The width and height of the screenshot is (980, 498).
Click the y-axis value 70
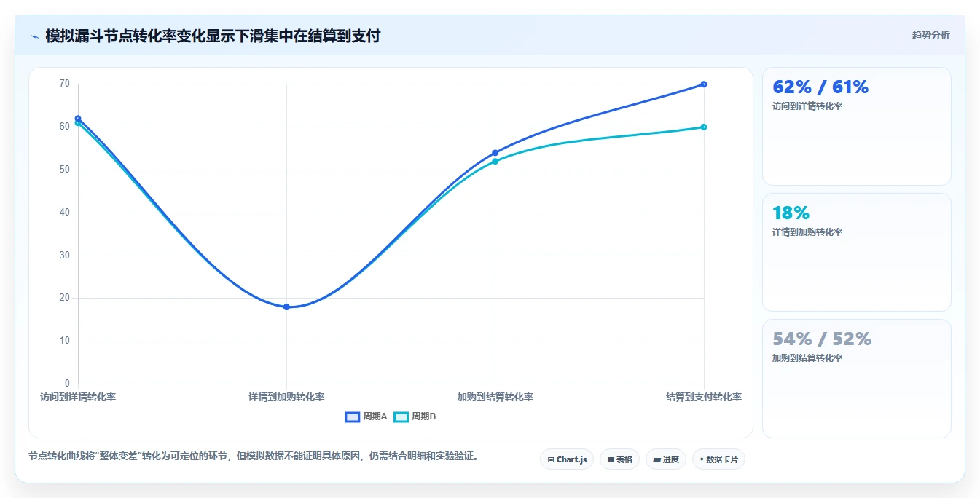(65, 84)
